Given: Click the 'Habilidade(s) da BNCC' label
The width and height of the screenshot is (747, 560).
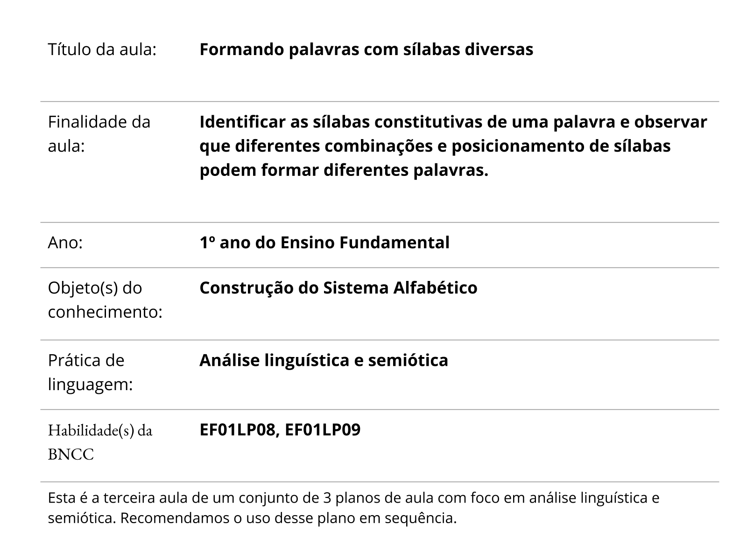Looking at the screenshot, I should [100, 442].
